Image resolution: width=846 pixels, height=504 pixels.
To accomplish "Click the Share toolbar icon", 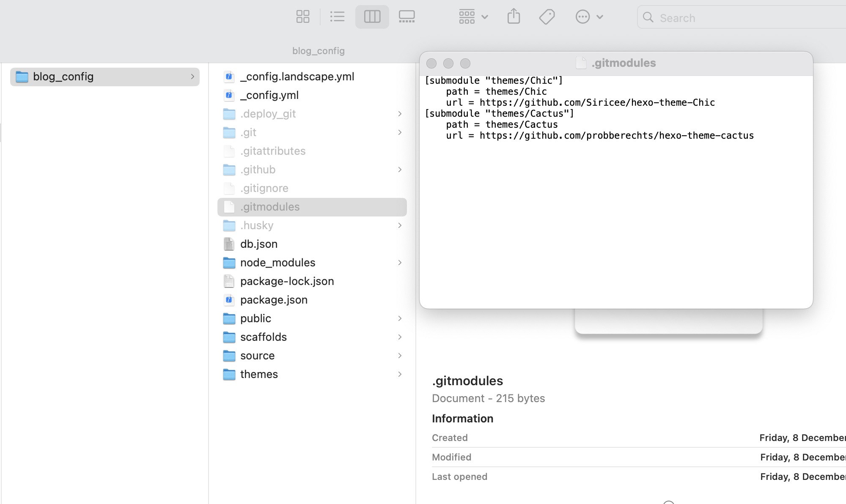I will click(x=514, y=17).
